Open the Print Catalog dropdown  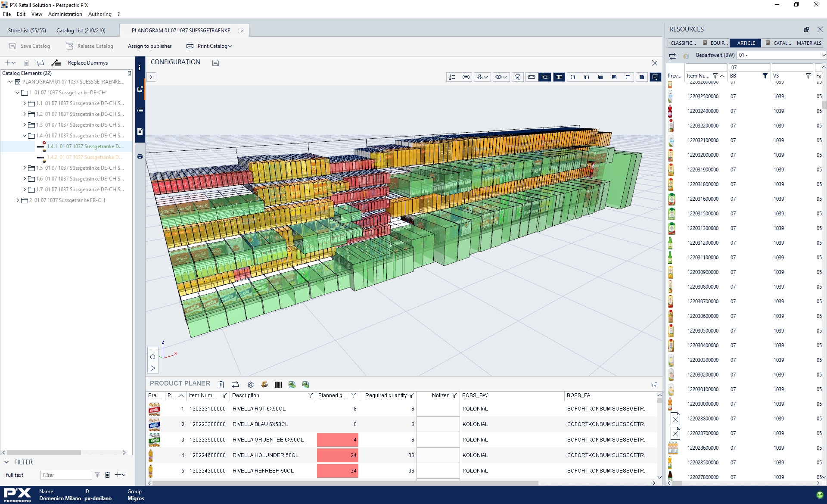click(209, 46)
